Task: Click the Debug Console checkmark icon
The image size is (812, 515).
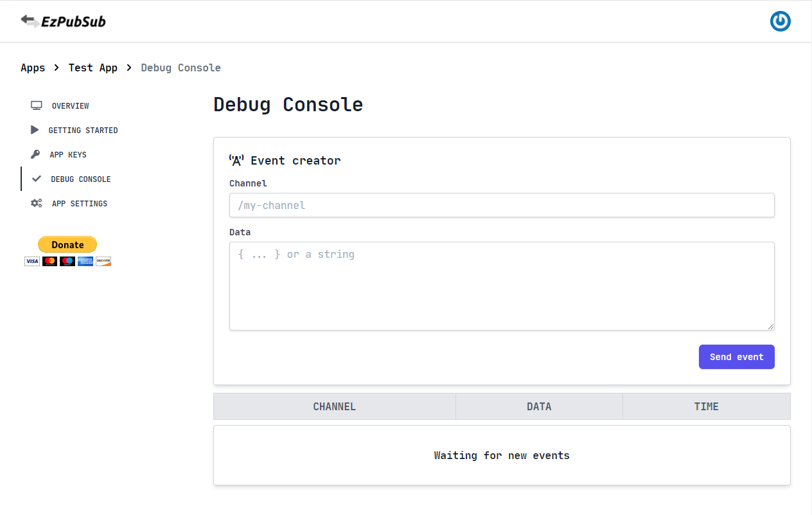Action: tap(37, 179)
